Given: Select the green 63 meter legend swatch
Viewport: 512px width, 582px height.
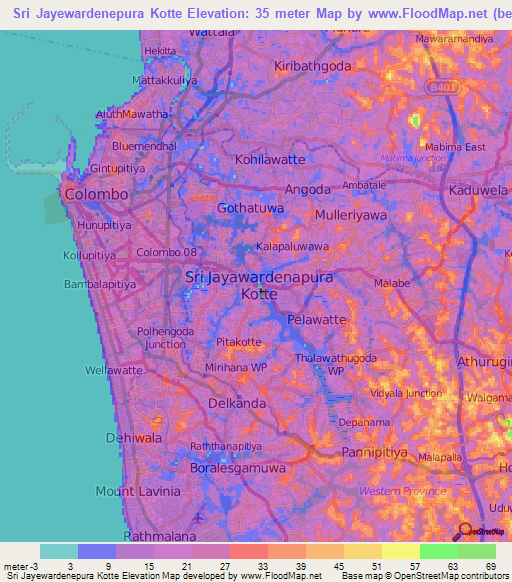Looking at the screenshot, I should coord(477,551).
